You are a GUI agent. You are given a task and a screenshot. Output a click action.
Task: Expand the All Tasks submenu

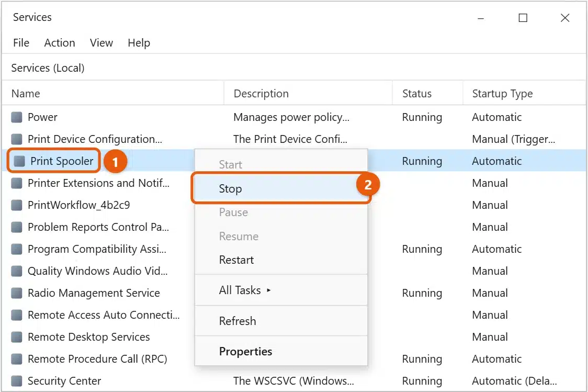pyautogui.click(x=281, y=290)
